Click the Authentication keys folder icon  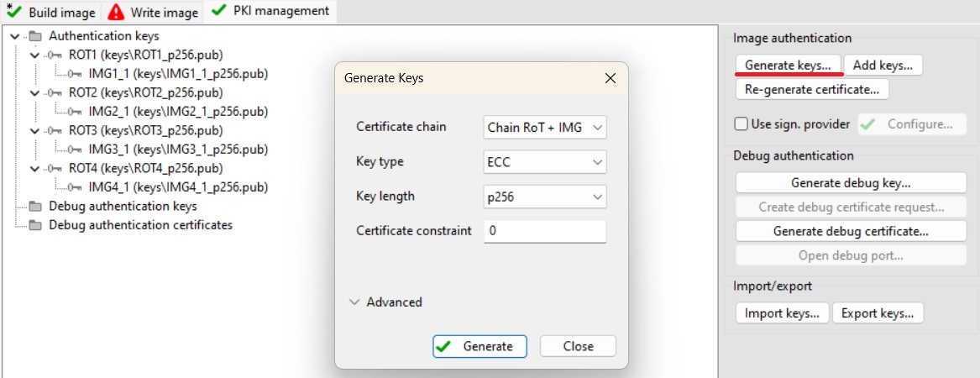(34, 36)
